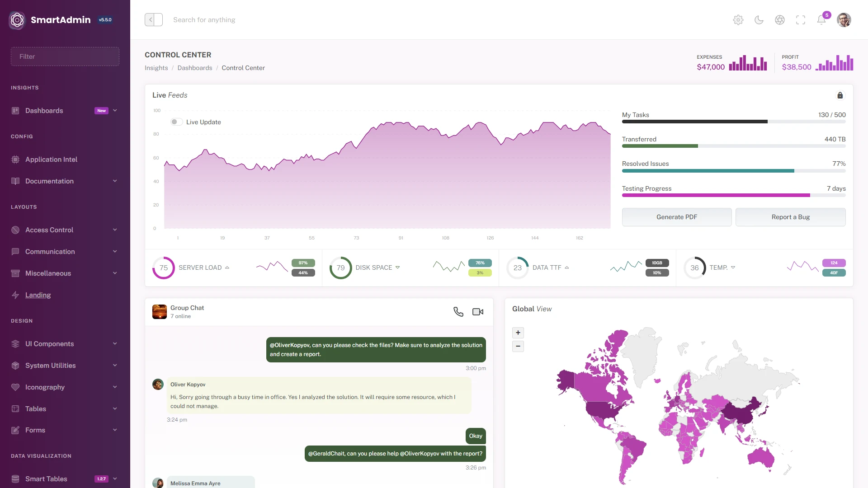The width and height of the screenshot is (868, 488).
Task: Open the theme color aperture icon
Action: coord(780,20)
